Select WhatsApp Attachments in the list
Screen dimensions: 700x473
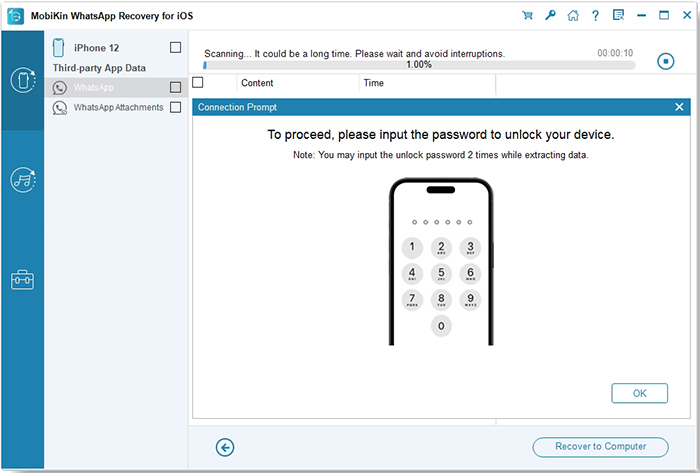118,108
